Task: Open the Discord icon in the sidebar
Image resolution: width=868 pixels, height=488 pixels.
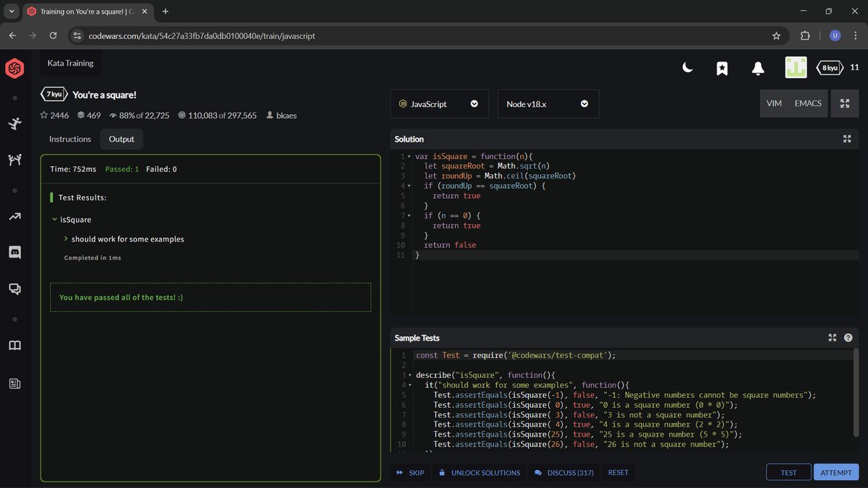Action: pyautogui.click(x=14, y=252)
